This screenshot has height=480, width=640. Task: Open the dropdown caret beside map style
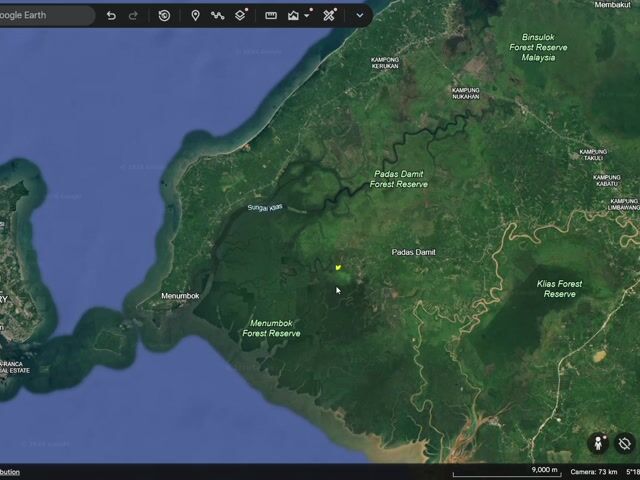pyautogui.click(x=307, y=16)
